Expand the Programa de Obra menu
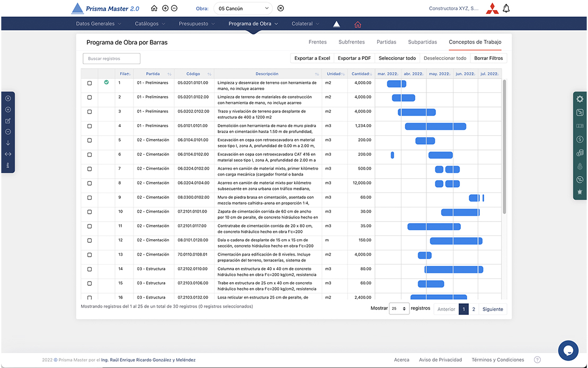Viewport: 588px width, 368px height. 254,24
